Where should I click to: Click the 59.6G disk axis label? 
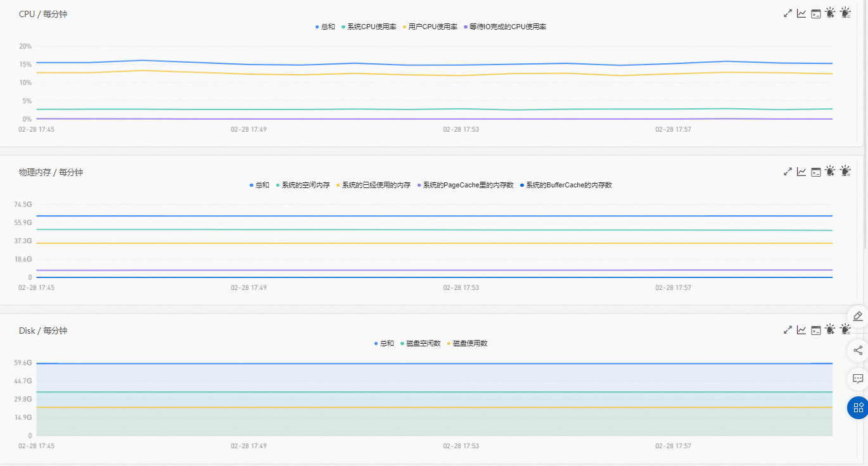23,363
